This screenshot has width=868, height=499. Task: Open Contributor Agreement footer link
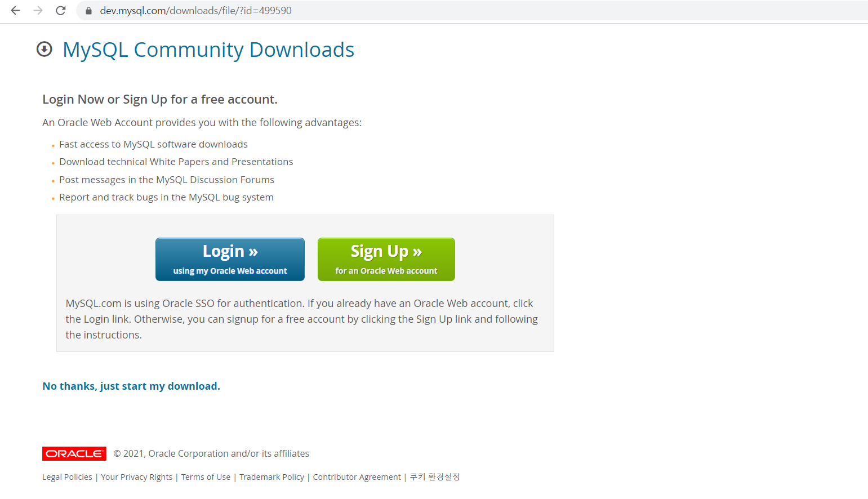pyautogui.click(x=357, y=477)
